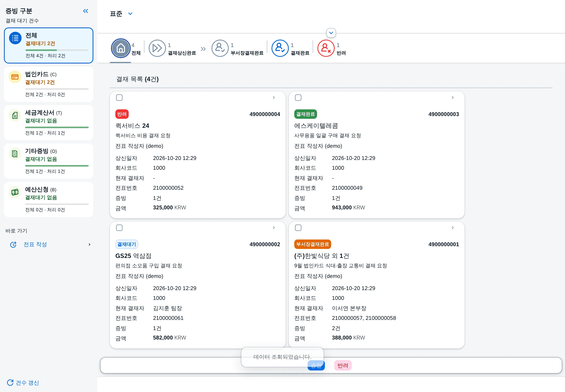Select the 전체 category title
This screenshot has height=392, width=565.
click(x=31, y=36)
